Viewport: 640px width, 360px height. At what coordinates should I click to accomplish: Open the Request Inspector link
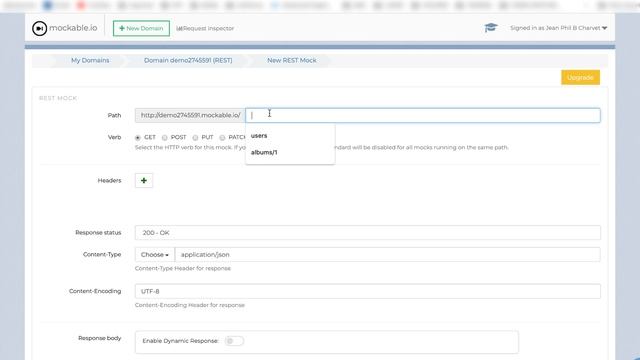click(205, 29)
